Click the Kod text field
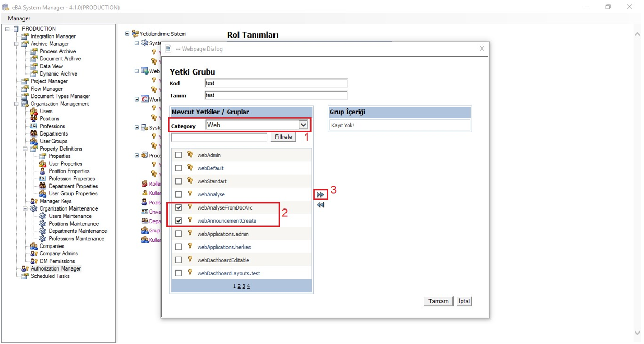The height and width of the screenshot is (344, 644). tap(276, 83)
